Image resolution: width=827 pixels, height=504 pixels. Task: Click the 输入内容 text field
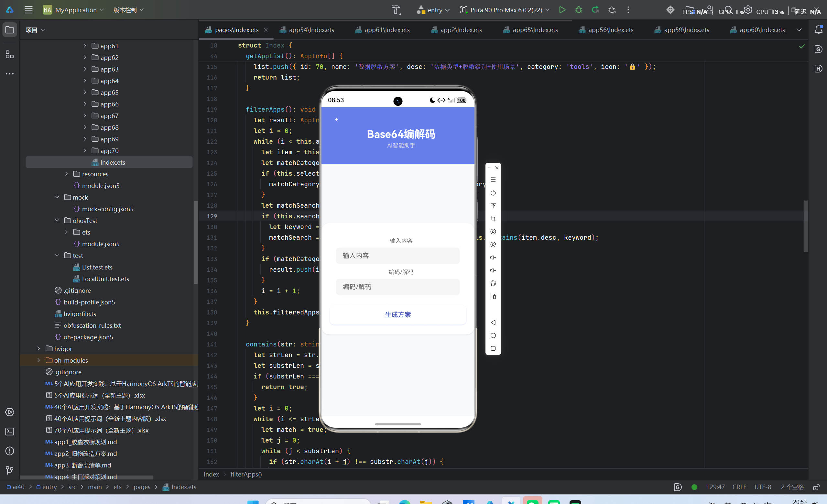pos(398,256)
